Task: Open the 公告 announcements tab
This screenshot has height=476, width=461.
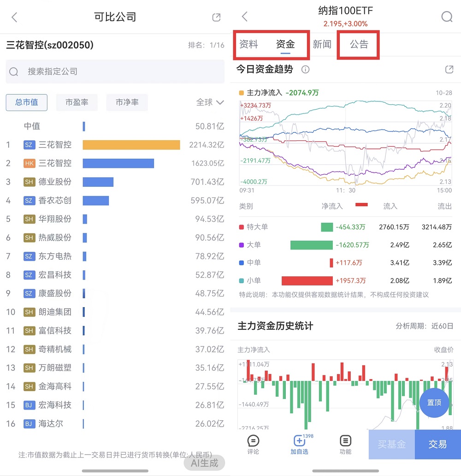Action: tap(358, 45)
